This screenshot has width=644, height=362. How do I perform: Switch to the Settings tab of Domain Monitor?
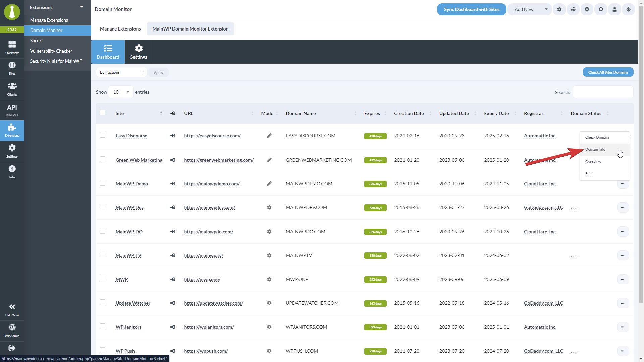(x=138, y=52)
